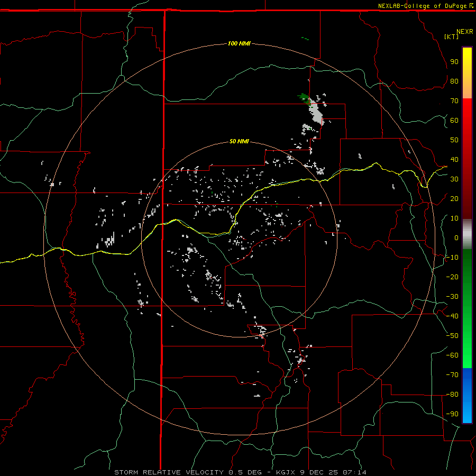Click the -90 value on the velocity scale
The image size is (476, 476).
[452, 414]
